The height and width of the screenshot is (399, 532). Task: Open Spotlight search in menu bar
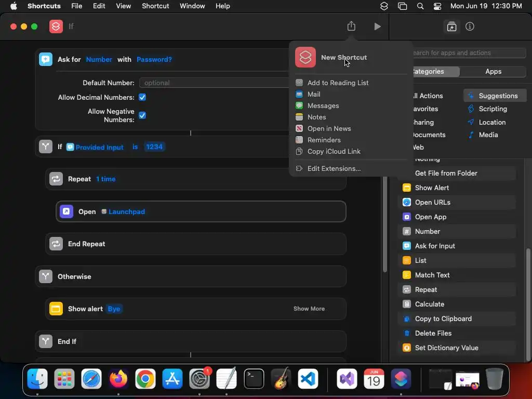tap(420, 6)
